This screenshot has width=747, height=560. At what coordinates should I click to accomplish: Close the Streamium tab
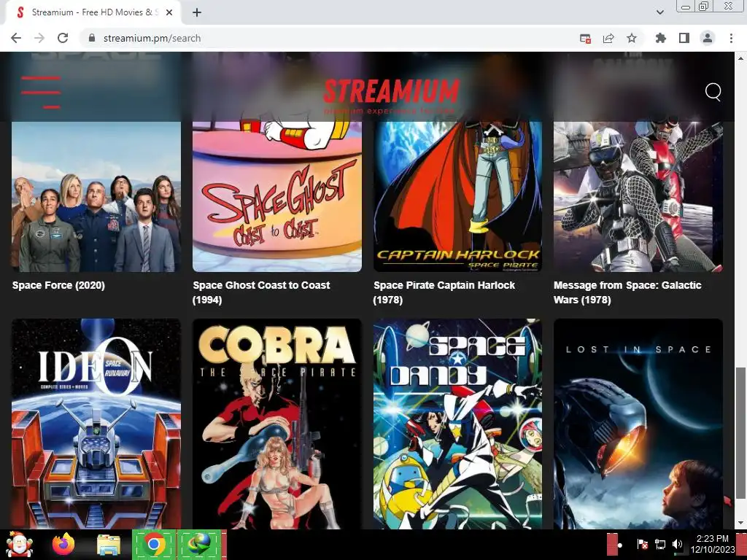click(169, 12)
